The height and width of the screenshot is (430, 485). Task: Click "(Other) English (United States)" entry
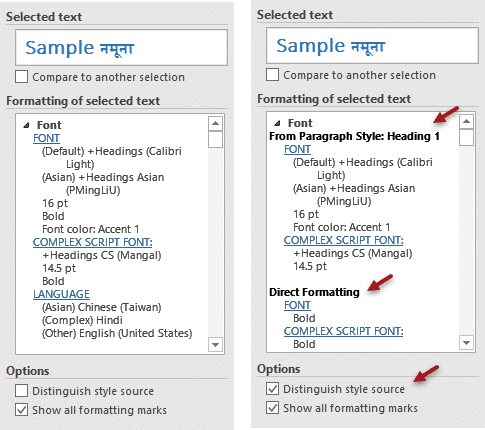(117, 333)
